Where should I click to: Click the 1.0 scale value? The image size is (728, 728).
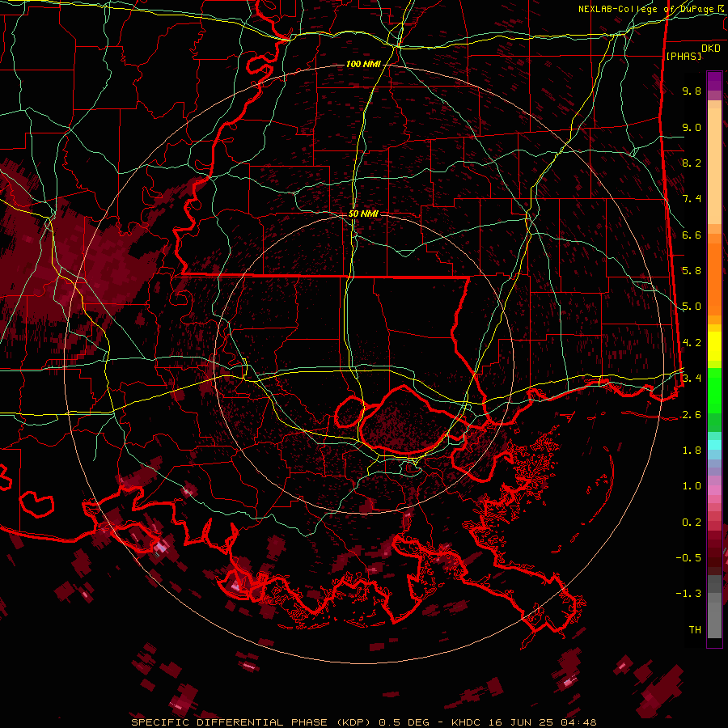point(692,486)
